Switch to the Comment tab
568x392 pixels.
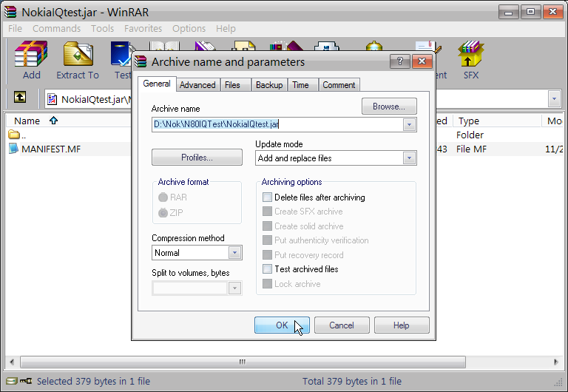339,85
